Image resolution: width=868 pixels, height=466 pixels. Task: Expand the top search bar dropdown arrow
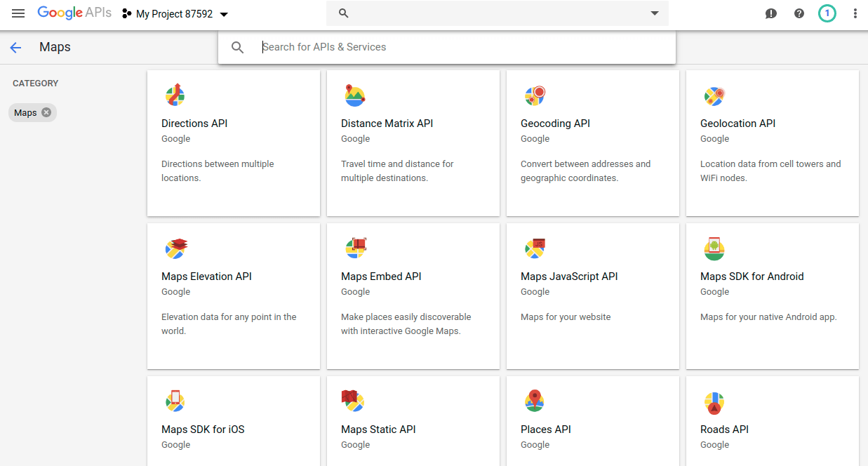(655, 13)
